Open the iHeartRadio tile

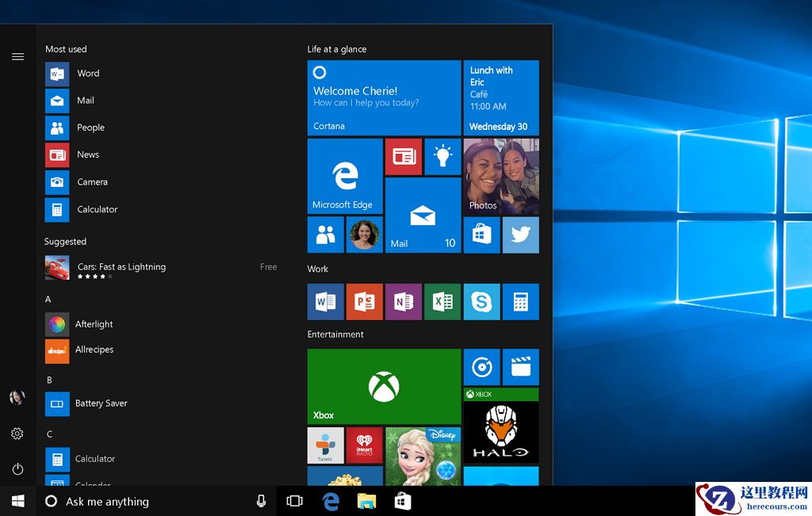[364, 445]
